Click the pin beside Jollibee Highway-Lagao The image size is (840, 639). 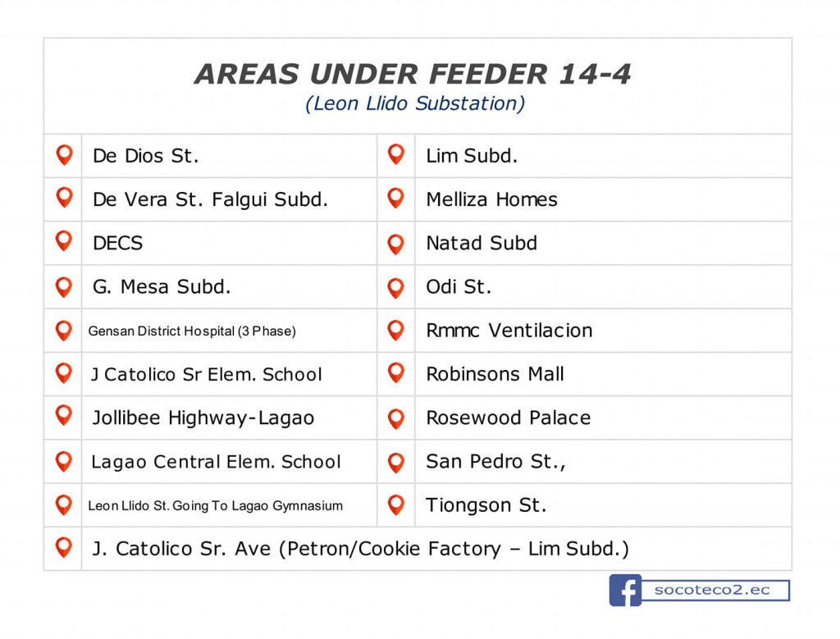point(64,416)
